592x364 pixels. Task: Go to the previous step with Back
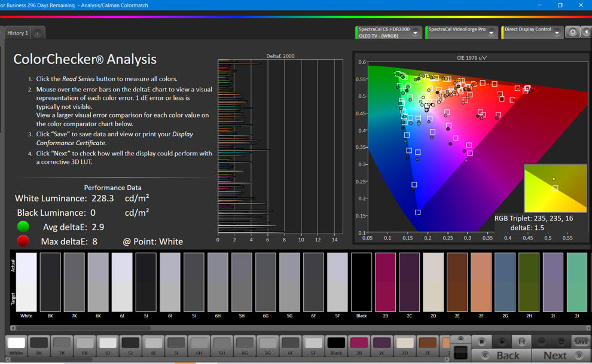(x=502, y=355)
